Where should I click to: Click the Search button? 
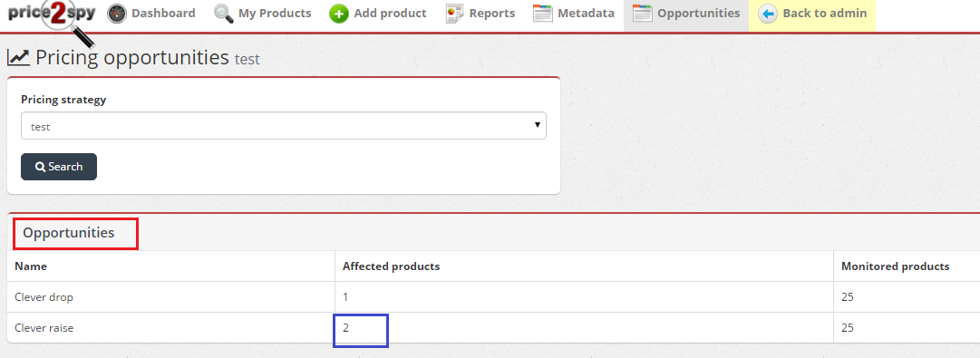59,166
